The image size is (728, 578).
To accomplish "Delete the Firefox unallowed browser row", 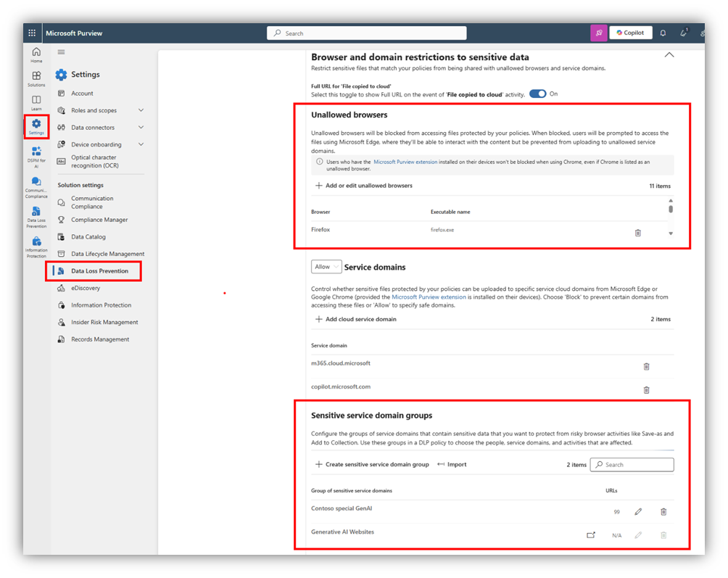I will (638, 233).
